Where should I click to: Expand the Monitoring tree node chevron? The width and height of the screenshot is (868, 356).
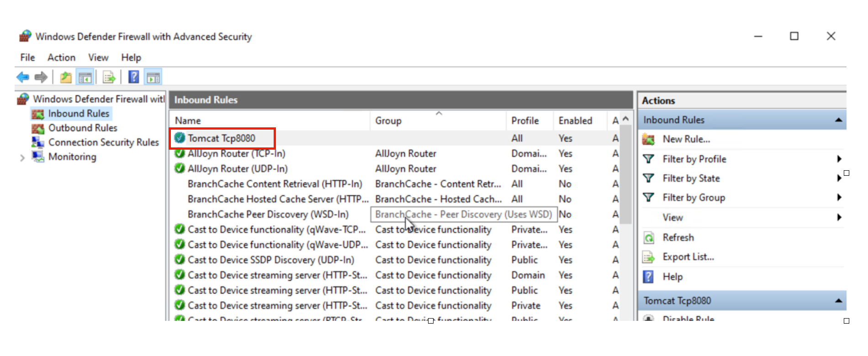22,158
